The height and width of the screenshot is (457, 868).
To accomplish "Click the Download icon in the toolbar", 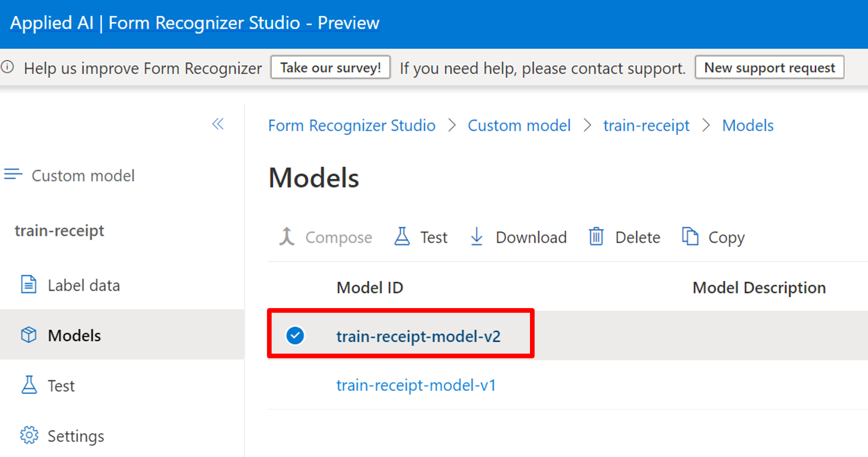I will (x=476, y=236).
